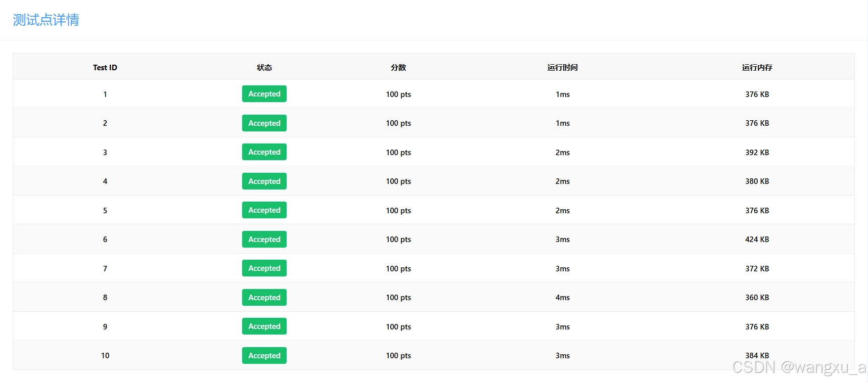The width and height of the screenshot is (868, 382).
Task: Click the 392 KB memory value
Action: coord(757,153)
